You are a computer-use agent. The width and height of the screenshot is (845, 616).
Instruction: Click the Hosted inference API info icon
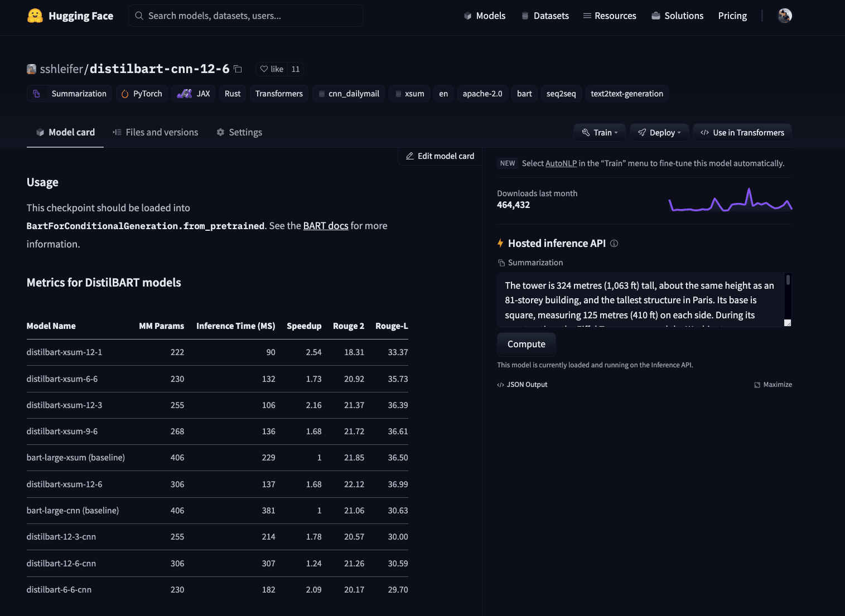(614, 244)
